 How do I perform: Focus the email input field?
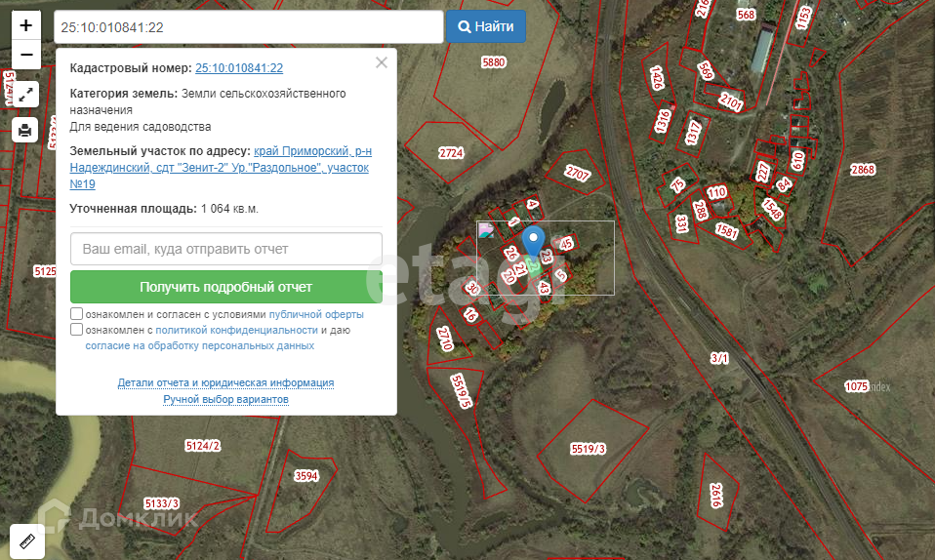pos(226,249)
